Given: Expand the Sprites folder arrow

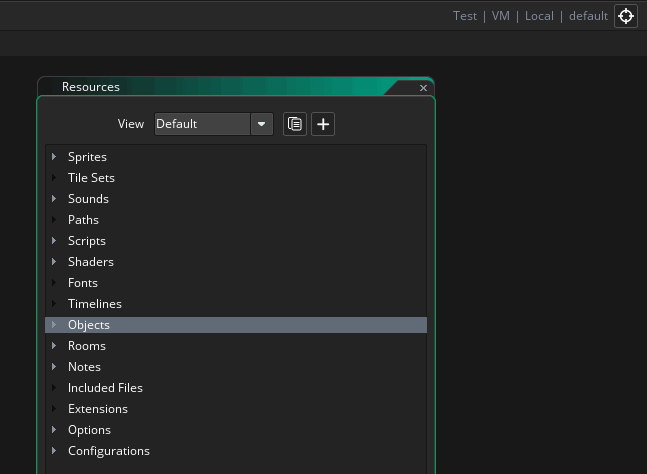Looking at the screenshot, I should point(54,157).
